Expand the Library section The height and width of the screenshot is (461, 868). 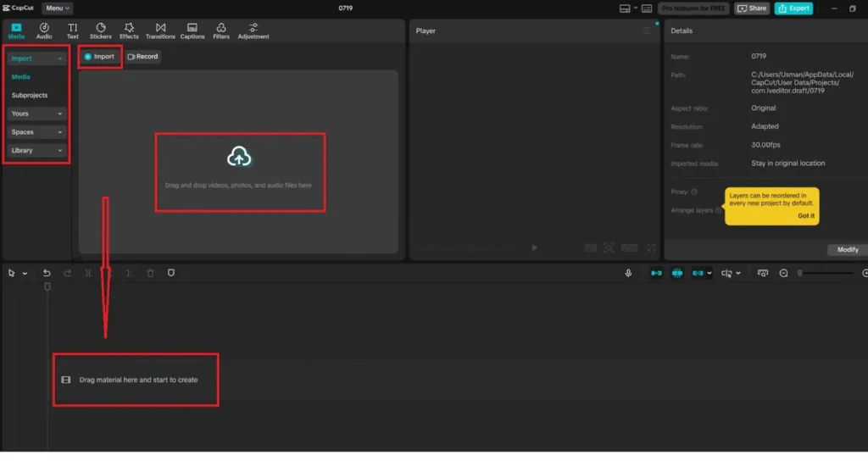tap(36, 150)
